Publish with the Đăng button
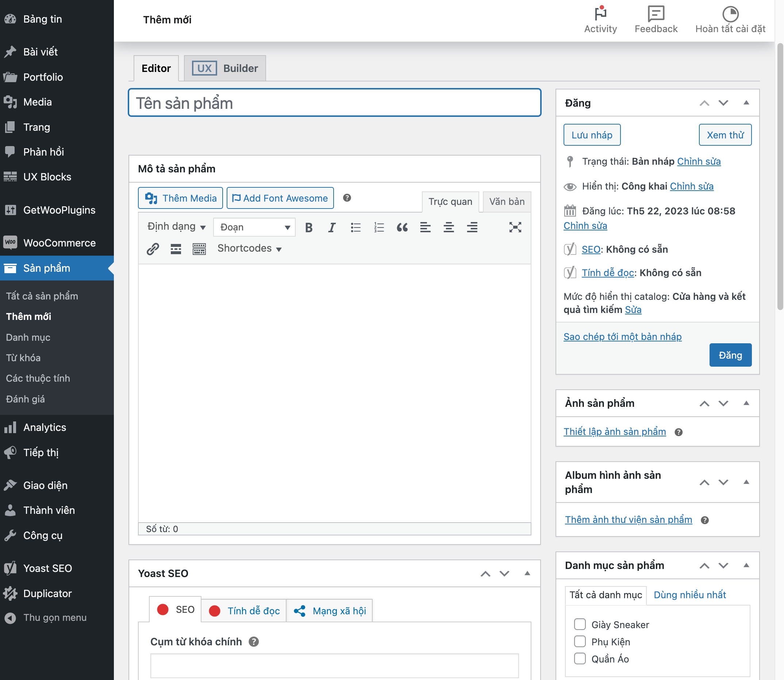The width and height of the screenshot is (784, 680). point(730,355)
